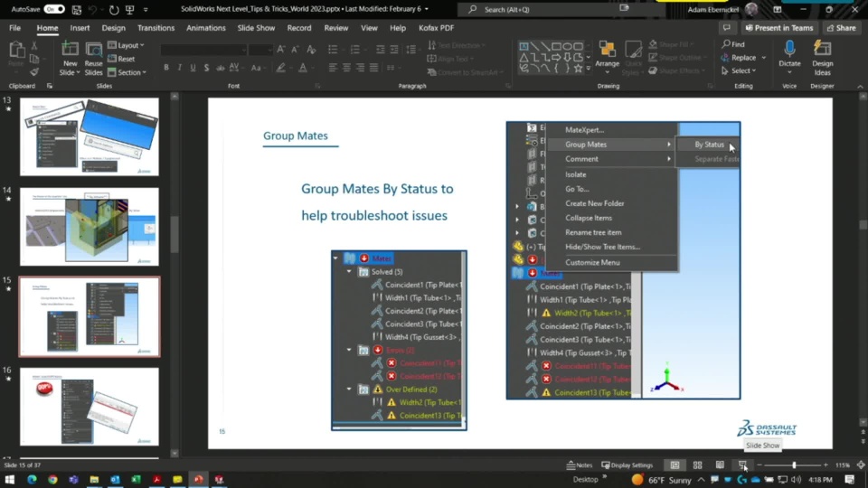Select the Format Painter brush

pyautogui.click(x=34, y=72)
